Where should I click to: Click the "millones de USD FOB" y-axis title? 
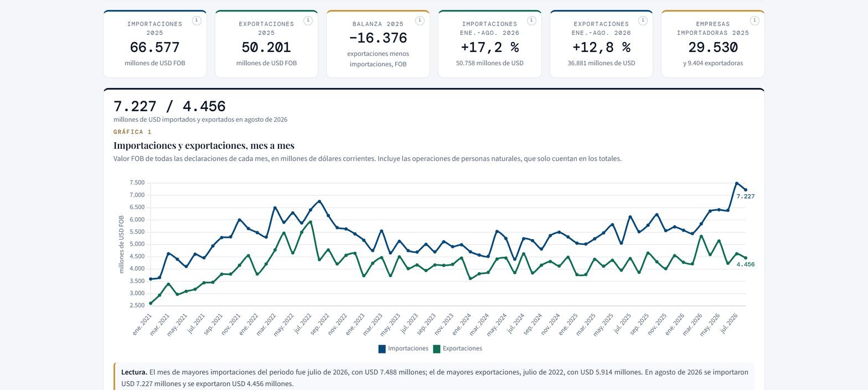pos(122,244)
